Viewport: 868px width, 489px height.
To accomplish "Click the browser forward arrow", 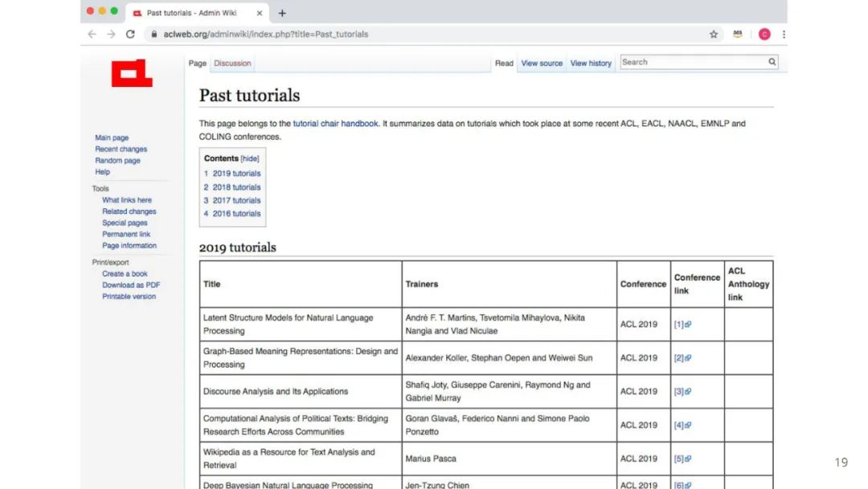I will pos(111,35).
